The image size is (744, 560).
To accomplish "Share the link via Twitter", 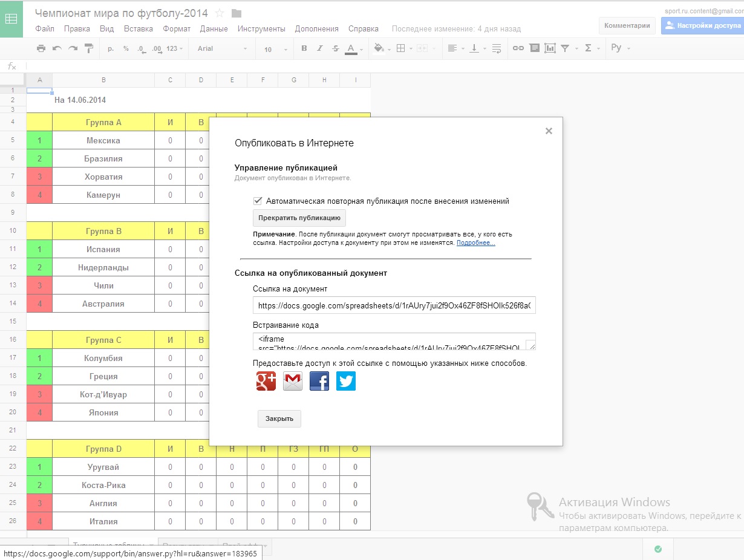I will pos(346,381).
